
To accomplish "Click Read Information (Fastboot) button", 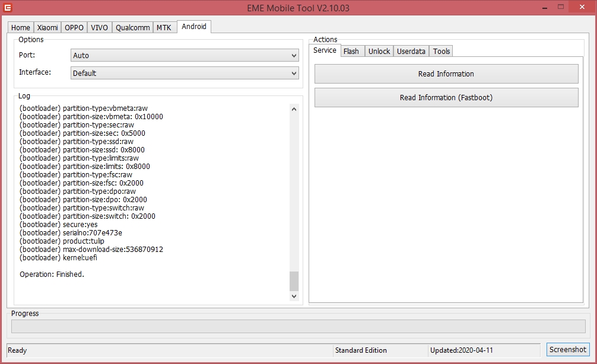I will click(446, 97).
